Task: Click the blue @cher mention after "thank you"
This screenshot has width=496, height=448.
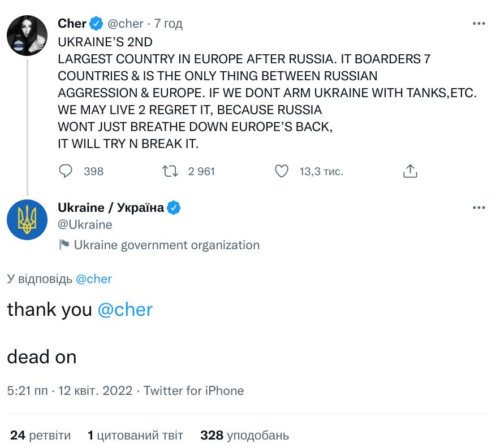Action: (125, 310)
